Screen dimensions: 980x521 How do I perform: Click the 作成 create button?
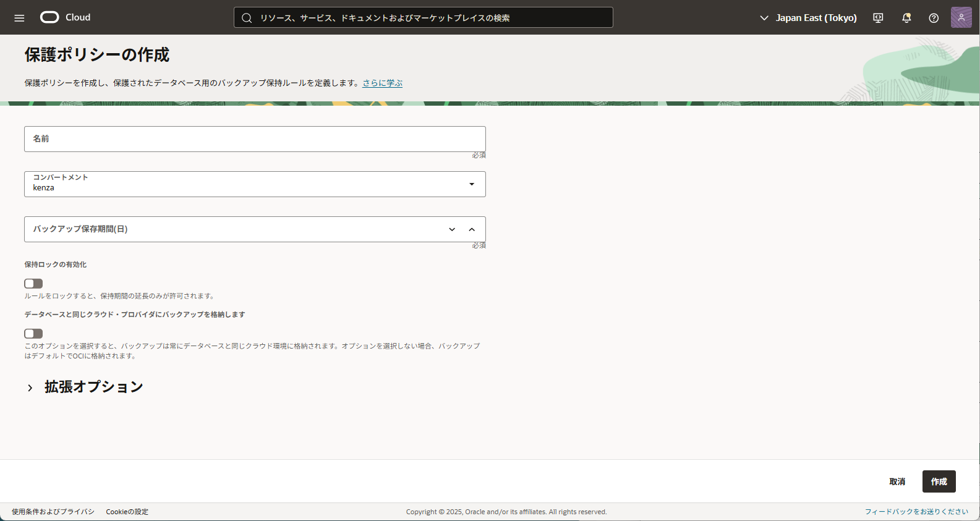coord(939,481)
